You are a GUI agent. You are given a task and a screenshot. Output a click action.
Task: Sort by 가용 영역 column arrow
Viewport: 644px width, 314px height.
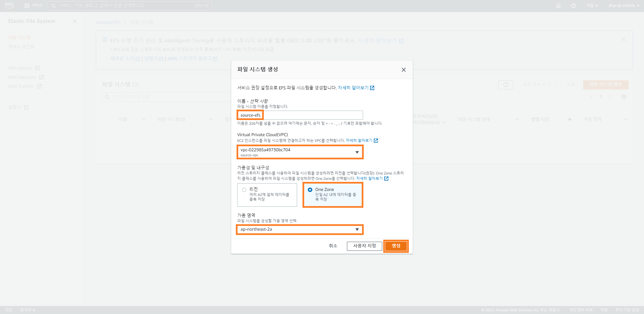[625, 120]
